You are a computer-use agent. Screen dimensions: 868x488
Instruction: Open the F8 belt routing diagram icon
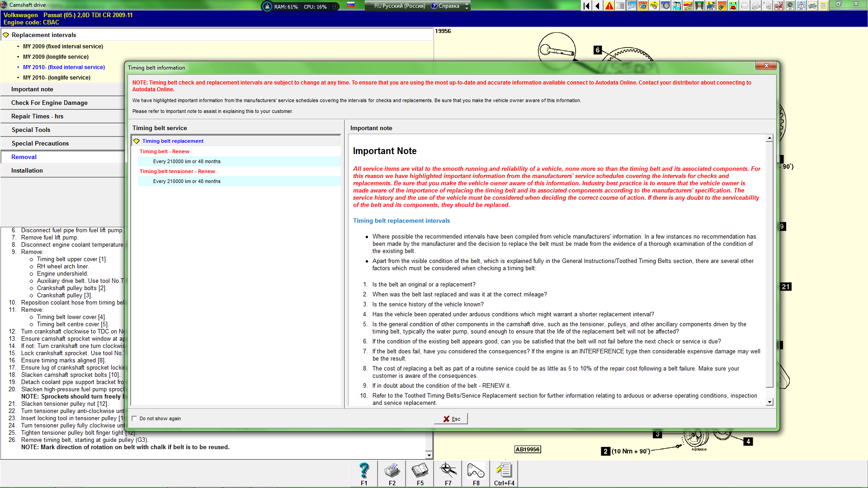pyautogui.click(x=476, y=474)
